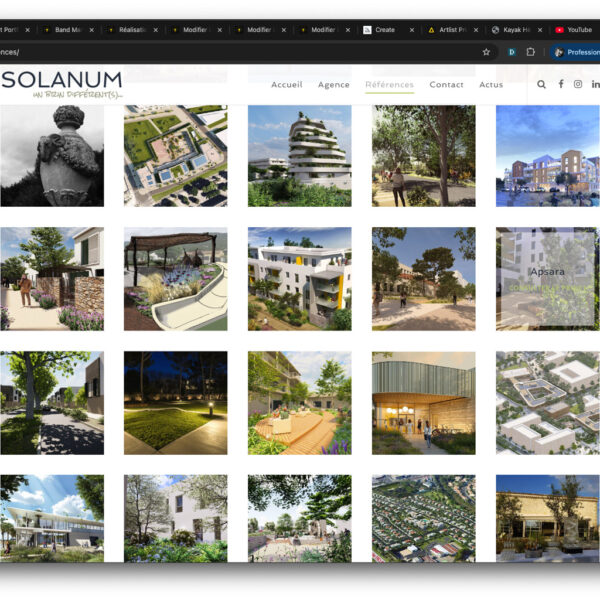Open the Contact page link
Image resolution: width=600 pixels, height=600 pixels.
point(446,85)
